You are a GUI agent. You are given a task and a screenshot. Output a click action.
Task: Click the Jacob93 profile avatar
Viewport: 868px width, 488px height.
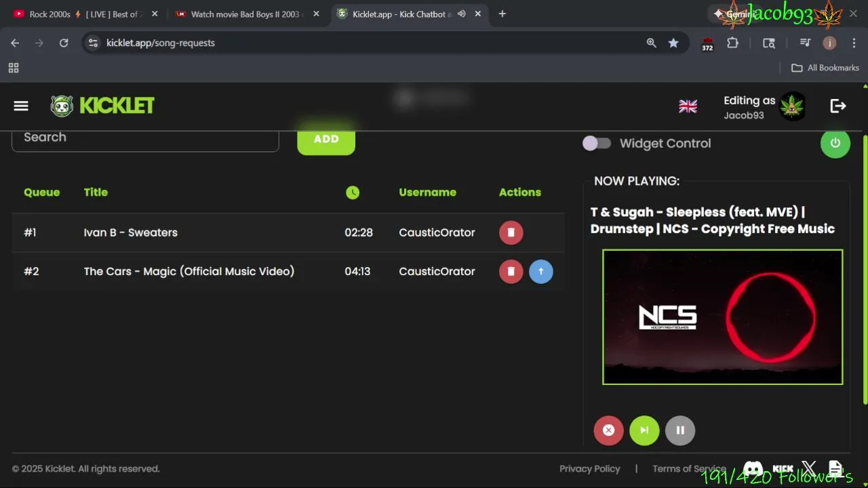click(x=791, y=106)
